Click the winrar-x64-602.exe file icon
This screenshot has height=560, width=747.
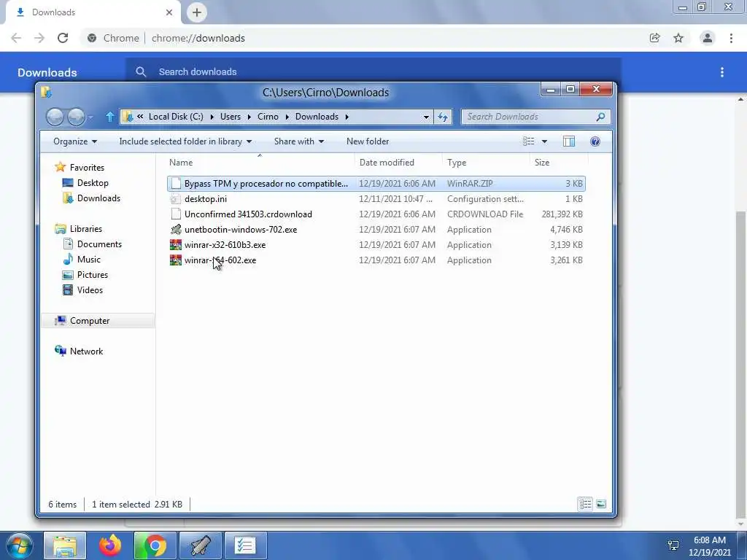click(x=176, y=260)
